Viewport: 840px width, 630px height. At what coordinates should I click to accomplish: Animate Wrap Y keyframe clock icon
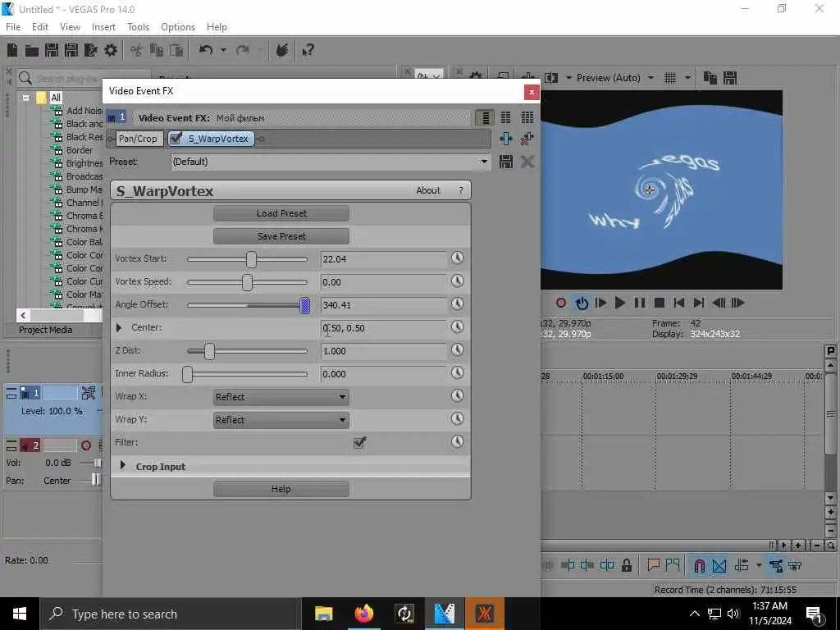click(457, 419)
